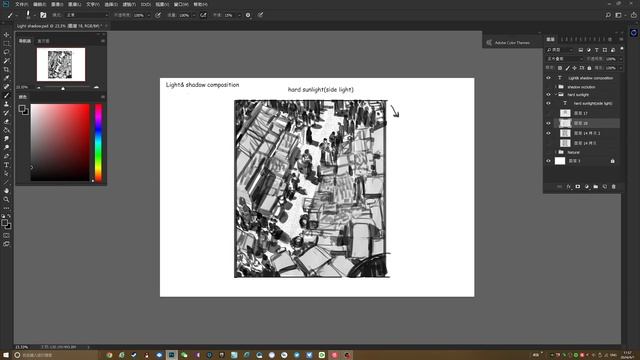The height and width of the screenshot is (360, 640).
Task: Select the Brush tool in toolbox
Action: pos(7,95)
